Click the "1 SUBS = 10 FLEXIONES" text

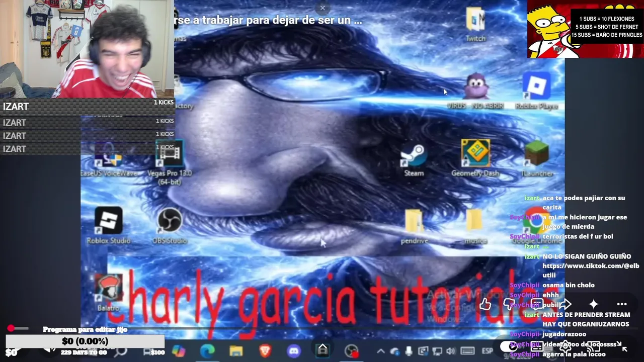[x=606, y=19]
